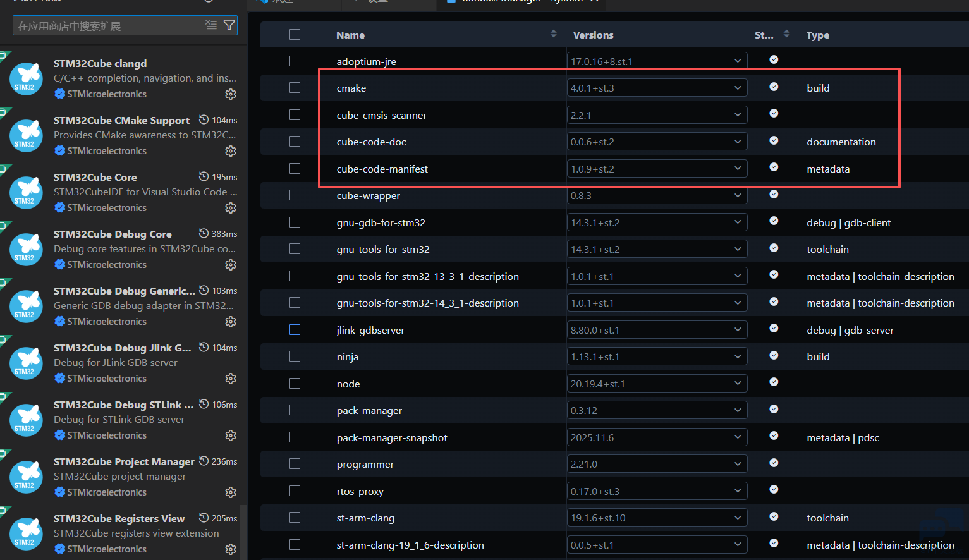Click the status check icon for node
The width and height of the screenshot is (969, 560).
(774, 382)
